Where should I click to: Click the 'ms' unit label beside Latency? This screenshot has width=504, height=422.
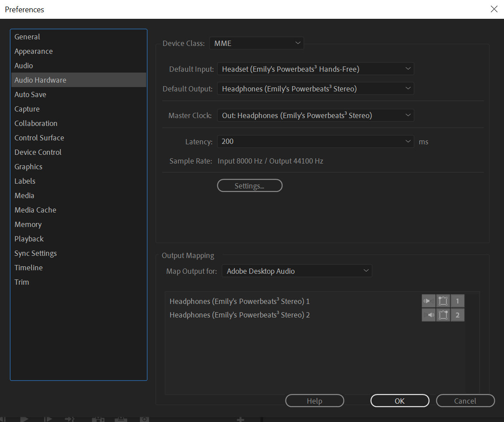click(x=423, y=142)
